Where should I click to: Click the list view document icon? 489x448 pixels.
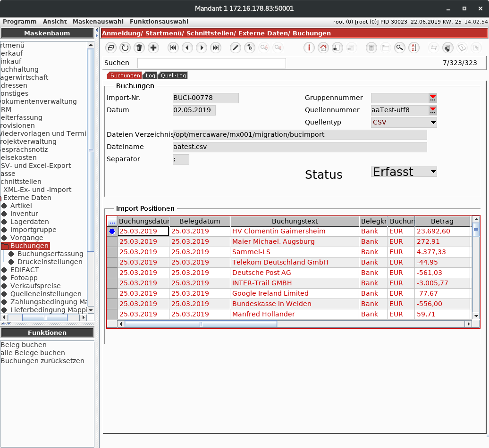click(371, 48)
